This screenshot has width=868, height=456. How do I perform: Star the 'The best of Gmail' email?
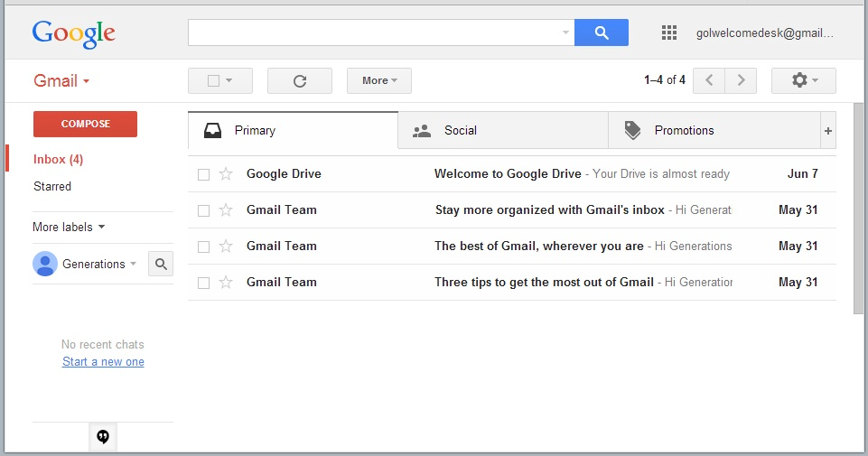coord(226,247)
